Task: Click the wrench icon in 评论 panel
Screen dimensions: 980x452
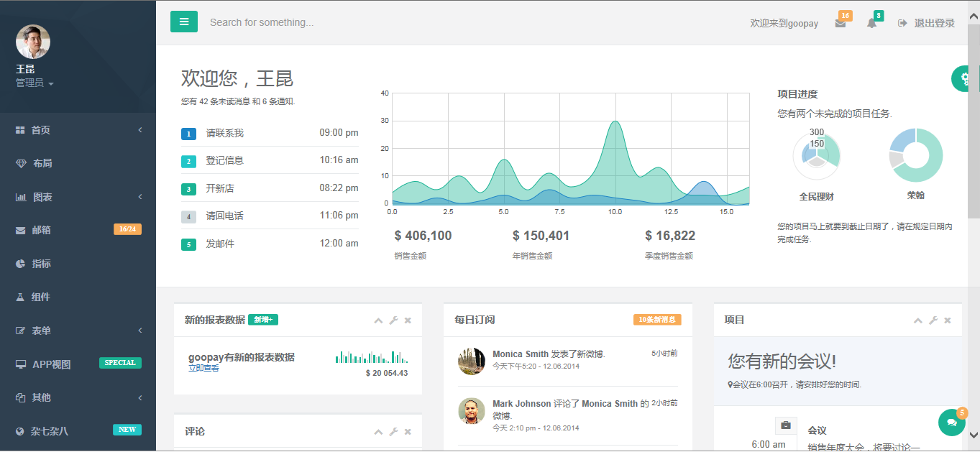Action: (x=393, y=432)
